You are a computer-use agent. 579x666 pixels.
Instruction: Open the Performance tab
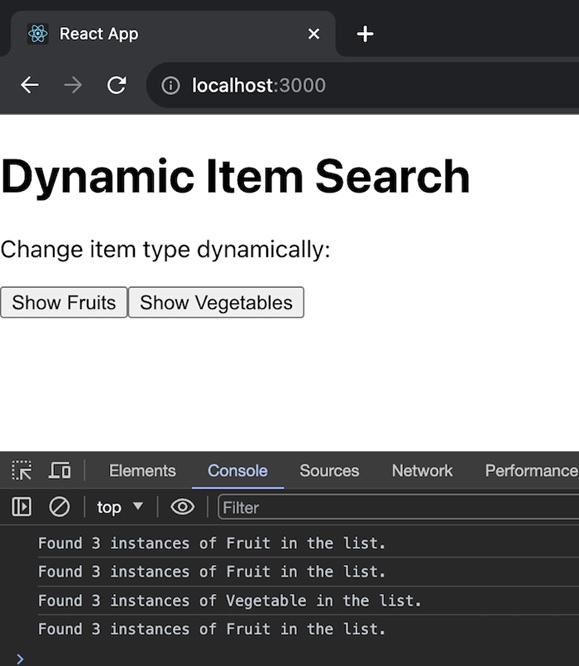531,471
